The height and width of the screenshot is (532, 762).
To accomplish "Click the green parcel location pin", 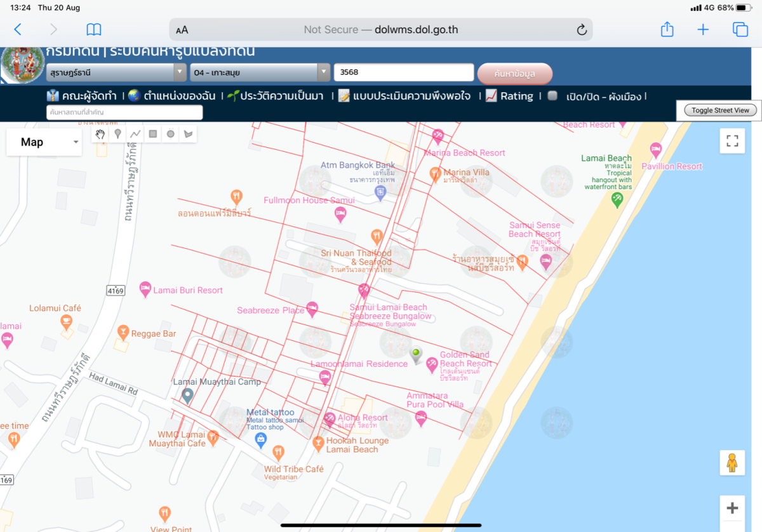I will tap(416, 356).
